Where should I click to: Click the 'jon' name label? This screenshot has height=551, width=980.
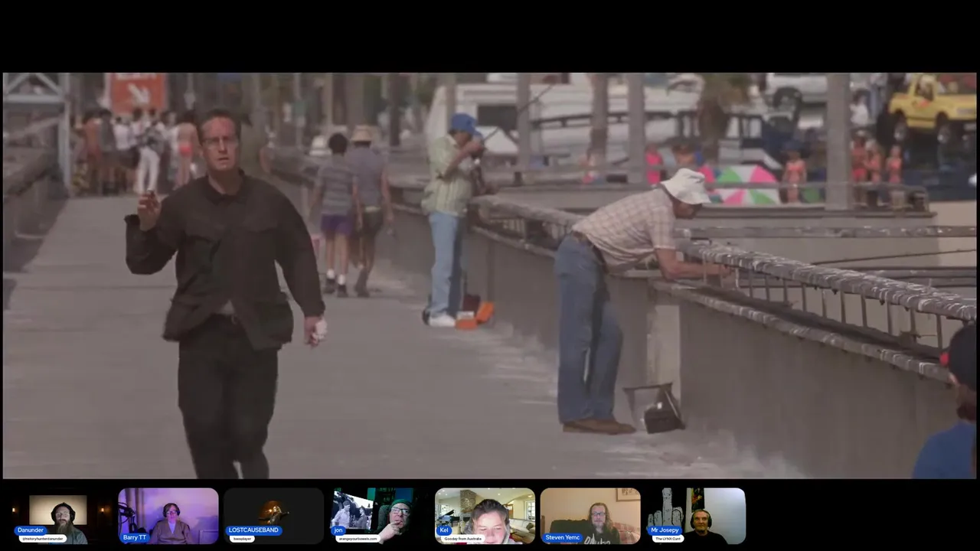pos(338,530)
